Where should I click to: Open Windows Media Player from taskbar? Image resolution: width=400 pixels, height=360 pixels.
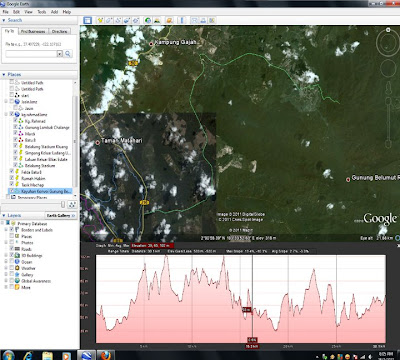(67, 355)
